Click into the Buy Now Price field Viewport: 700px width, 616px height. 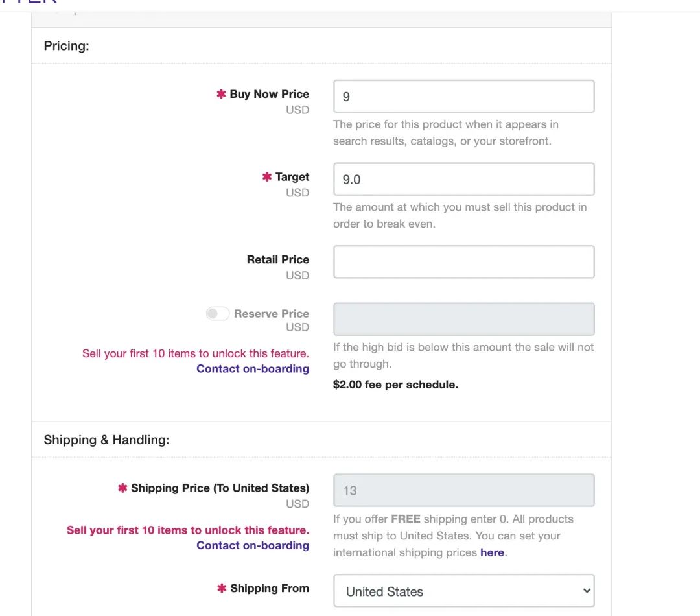463,97
